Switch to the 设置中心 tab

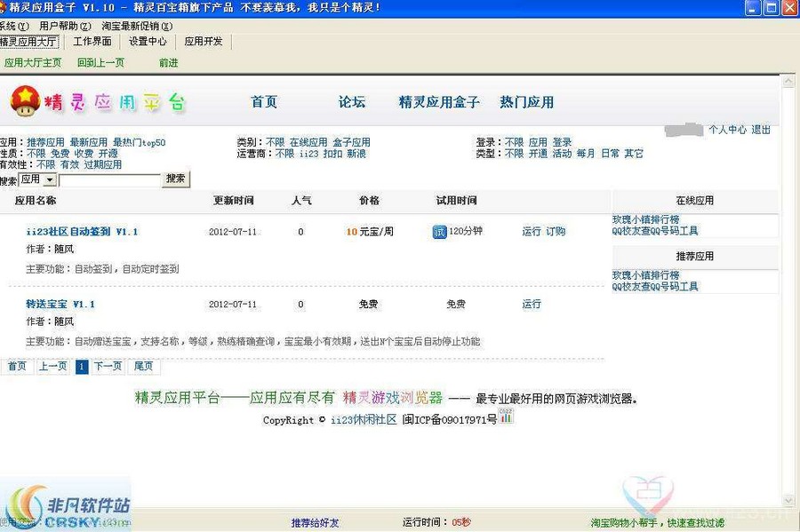[x=147, y=41]
